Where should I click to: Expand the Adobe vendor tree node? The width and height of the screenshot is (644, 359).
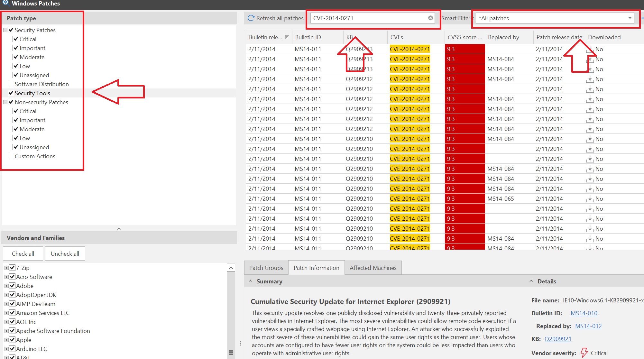point(6,286)
